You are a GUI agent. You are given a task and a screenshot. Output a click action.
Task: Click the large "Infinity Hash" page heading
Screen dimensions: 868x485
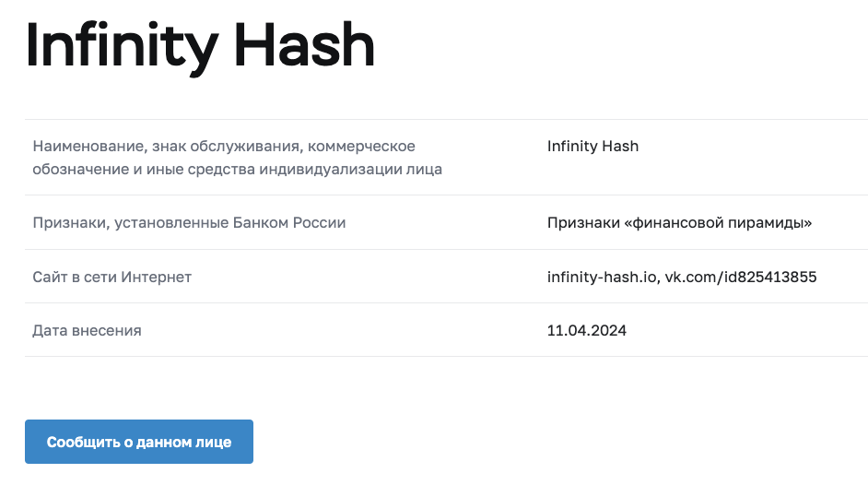201,44
